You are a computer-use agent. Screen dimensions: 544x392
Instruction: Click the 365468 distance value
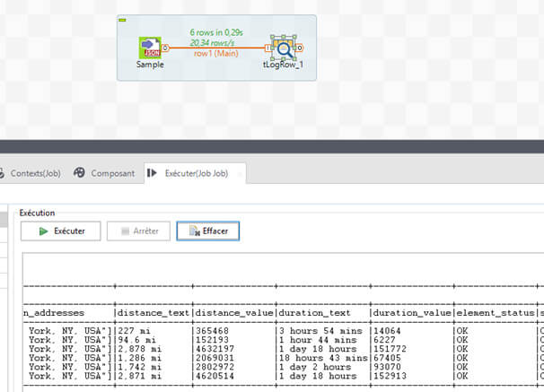click(212, 331)
